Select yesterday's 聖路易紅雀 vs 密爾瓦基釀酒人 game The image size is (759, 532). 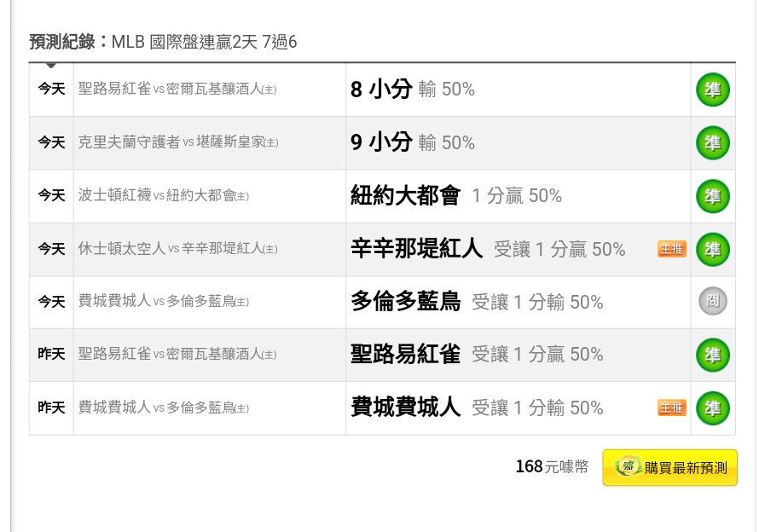pos(177,355)
